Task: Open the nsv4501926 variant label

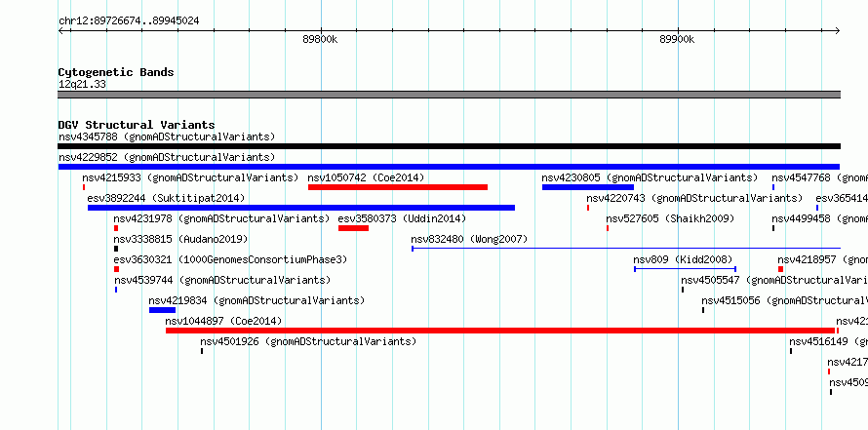Action: pos(308,341)
